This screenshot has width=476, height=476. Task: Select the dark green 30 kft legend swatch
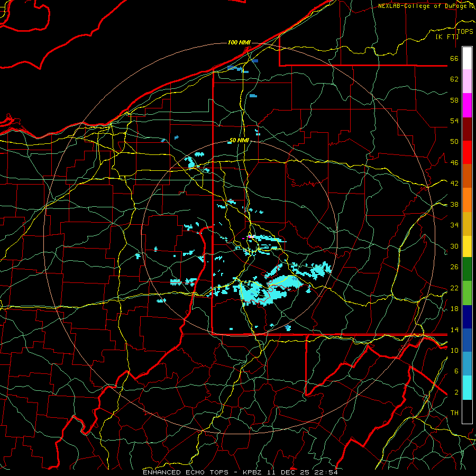[467, 269]
